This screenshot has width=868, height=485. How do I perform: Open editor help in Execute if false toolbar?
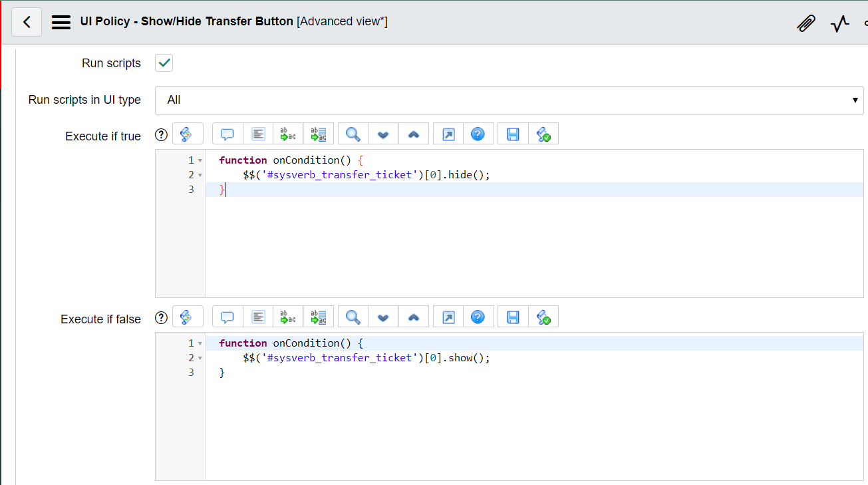[478, 317]
